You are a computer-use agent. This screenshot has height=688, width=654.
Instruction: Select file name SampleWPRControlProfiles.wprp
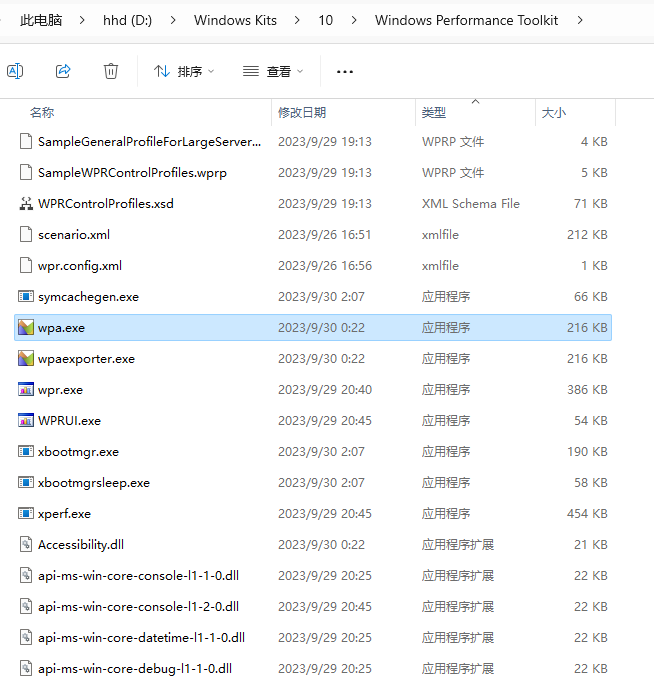[x=132, y=173]
